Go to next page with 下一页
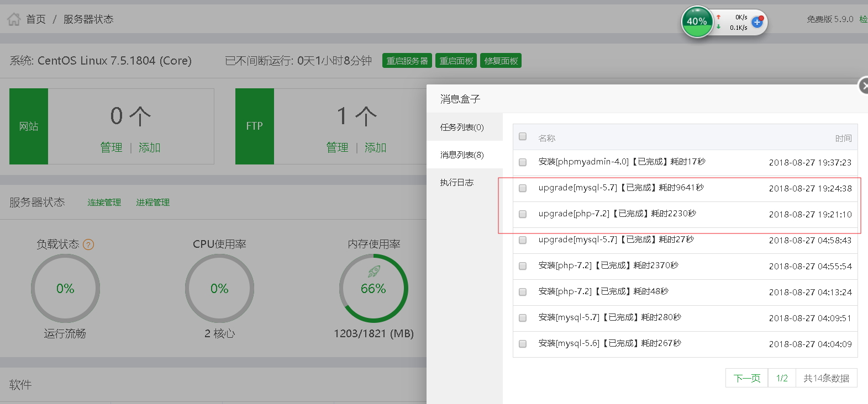 click(x=747, y=378)
